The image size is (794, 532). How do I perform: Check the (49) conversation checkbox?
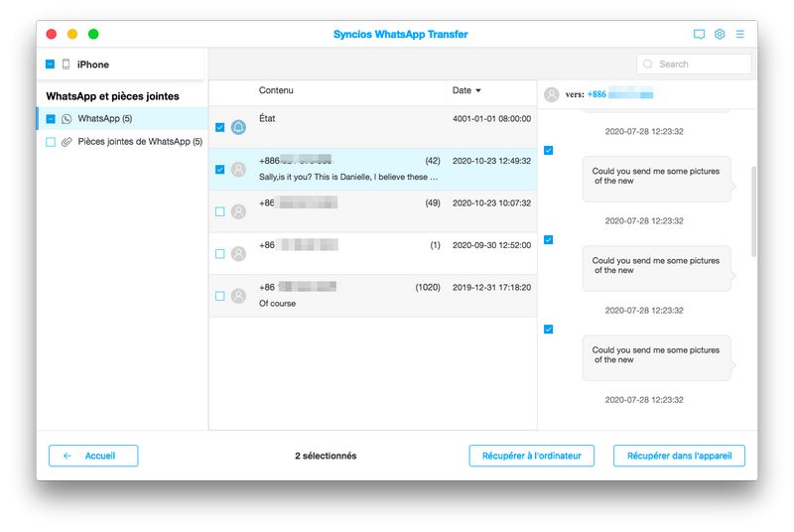tap(219, 211)
